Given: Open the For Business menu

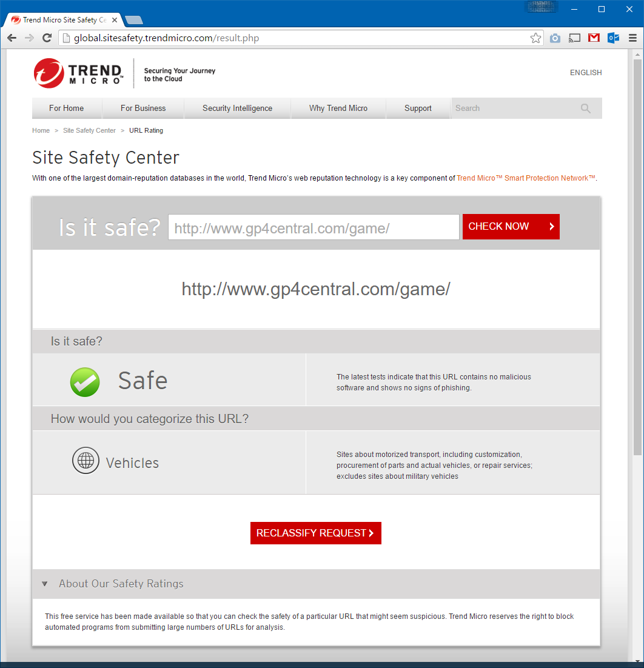Looking at the screenshot, I should tap(143, 109).
